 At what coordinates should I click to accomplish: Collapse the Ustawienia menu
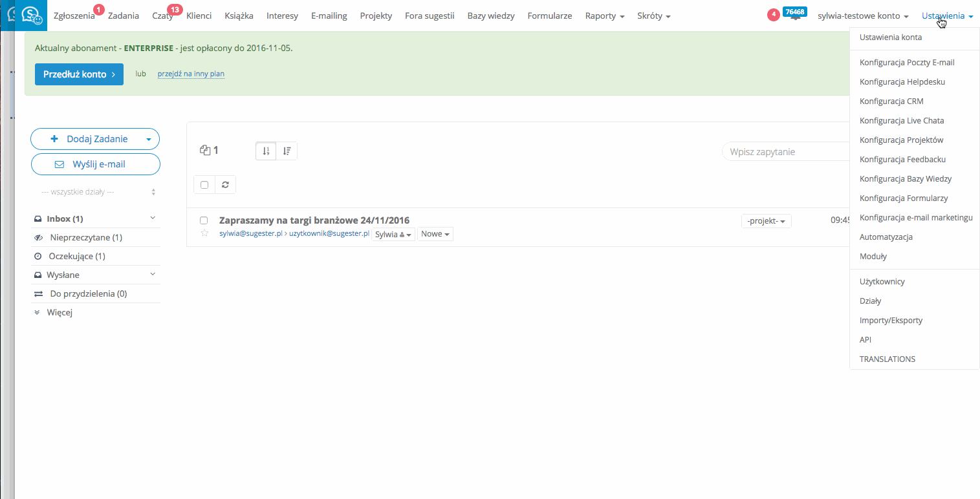pos(948,16)
